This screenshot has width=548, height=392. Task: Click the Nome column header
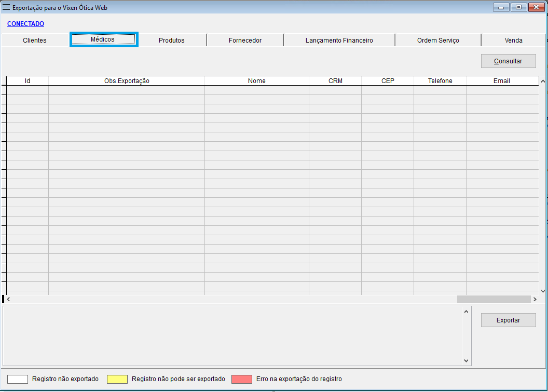(x=256, y=81)
